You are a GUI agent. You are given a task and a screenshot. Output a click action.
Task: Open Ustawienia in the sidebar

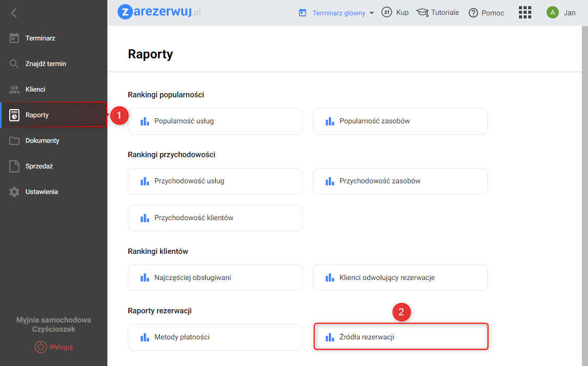[54, 191]
